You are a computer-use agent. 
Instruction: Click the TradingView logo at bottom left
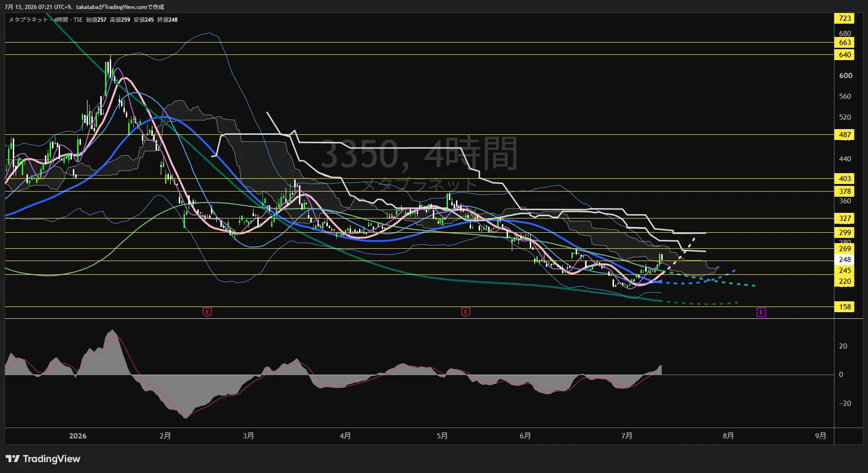pyautogui.click(x=43, y=459)
